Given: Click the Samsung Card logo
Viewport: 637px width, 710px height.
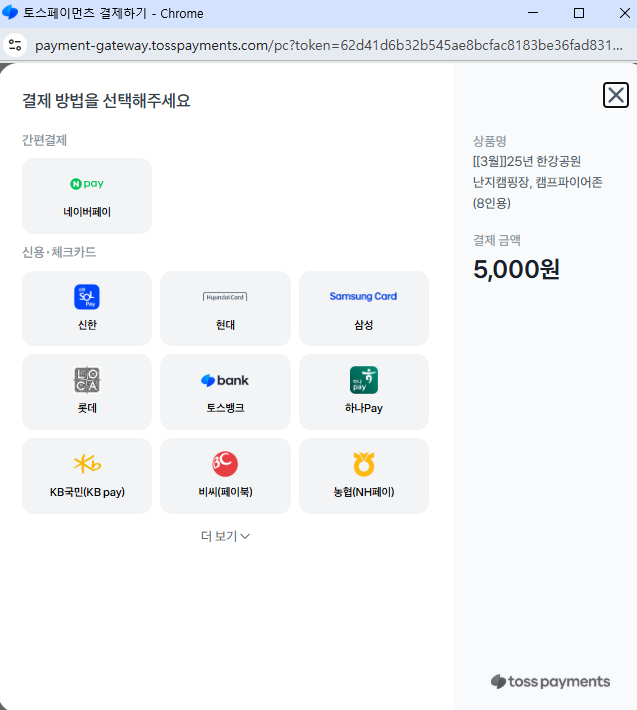Looking at the screenshot, I should 363,296.
